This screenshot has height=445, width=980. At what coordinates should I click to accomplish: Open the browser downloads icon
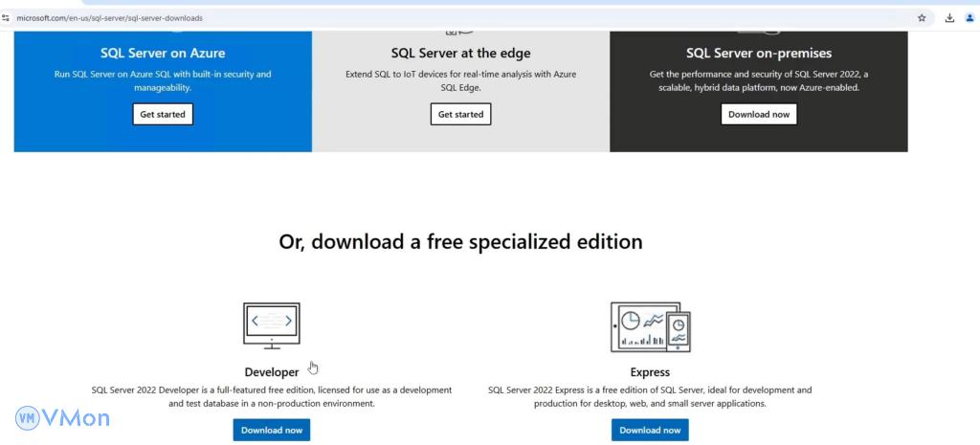949,17
